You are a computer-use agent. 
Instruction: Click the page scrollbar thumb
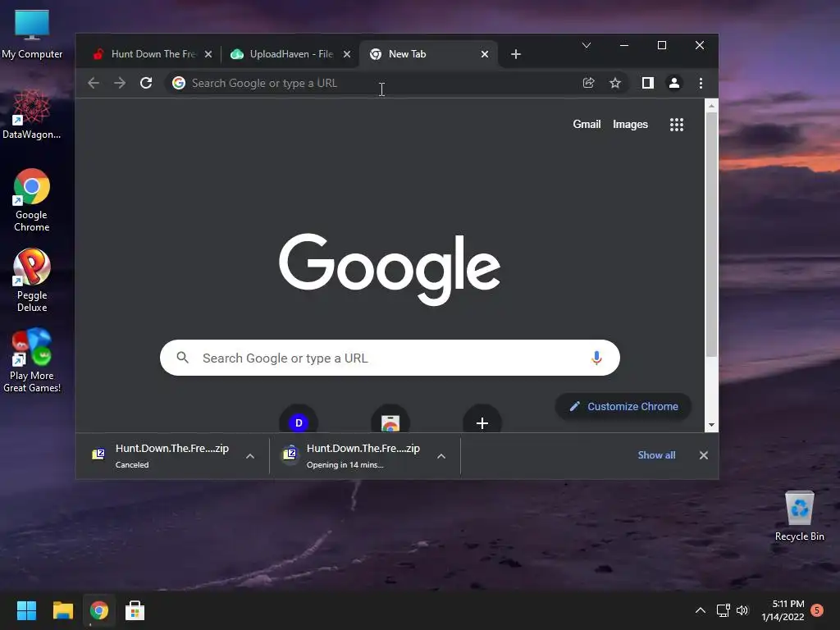click(711, 234)
